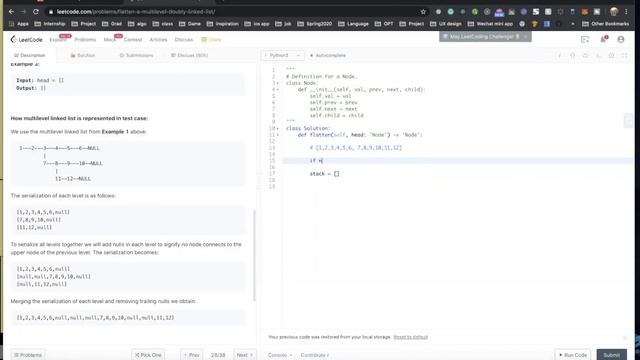The width and height of the screenshot is (640, 360).
Task: Open the Problems menu item in header
Action: coord(85,40)
